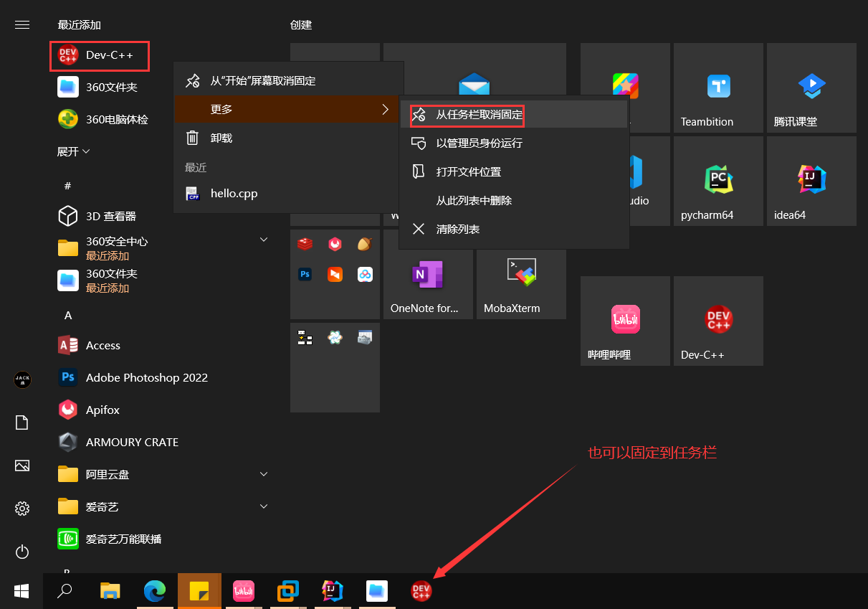Open the hamburger menu at top left
868x609 pixels.
(22, 24)
